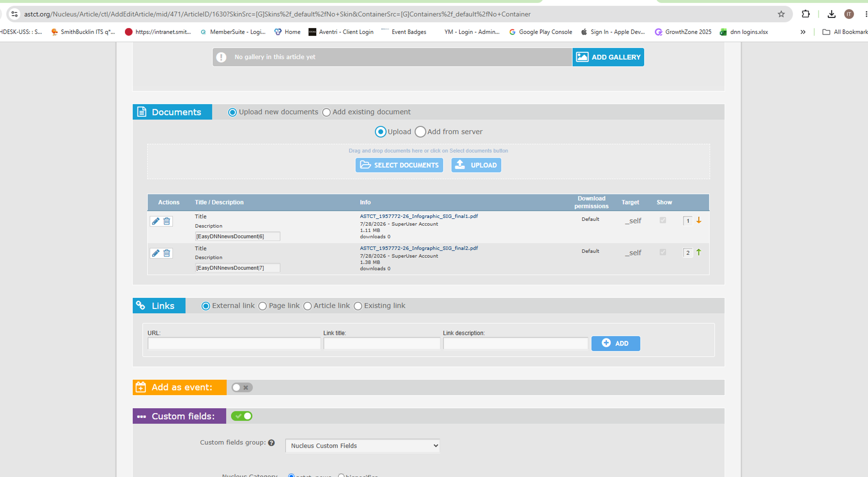Move document 2 up with green arrow
This screenshot has height=477, width=868.
(699, 252)
